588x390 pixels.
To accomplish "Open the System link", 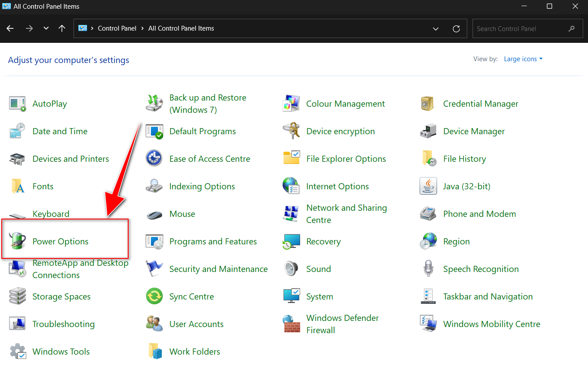I will [x=320, y=297].
